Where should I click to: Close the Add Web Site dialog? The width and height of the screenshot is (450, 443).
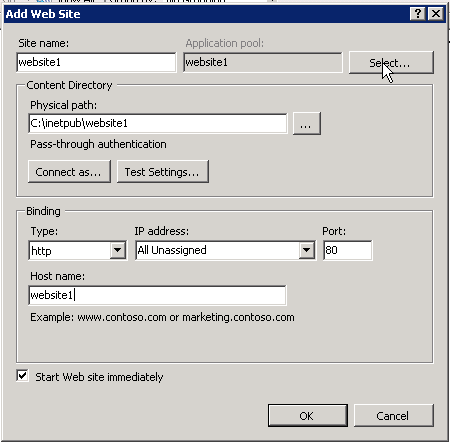coord(436,14)
